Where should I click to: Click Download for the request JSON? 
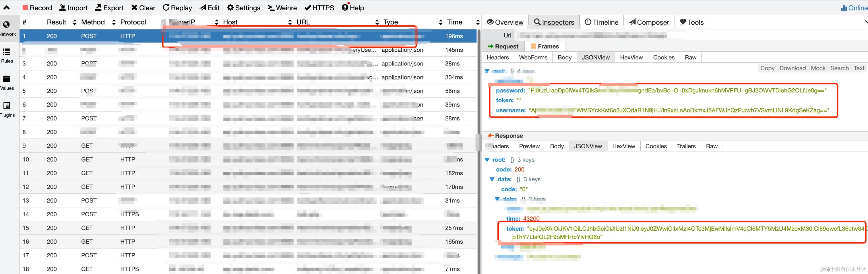(x=793, y=68)
